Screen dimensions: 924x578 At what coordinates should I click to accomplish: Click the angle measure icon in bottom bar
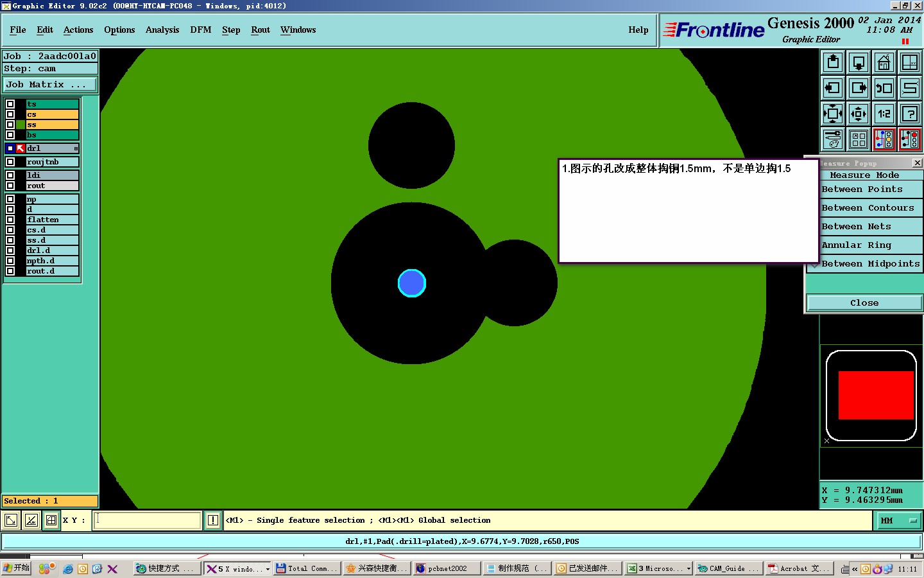[31, 520]
